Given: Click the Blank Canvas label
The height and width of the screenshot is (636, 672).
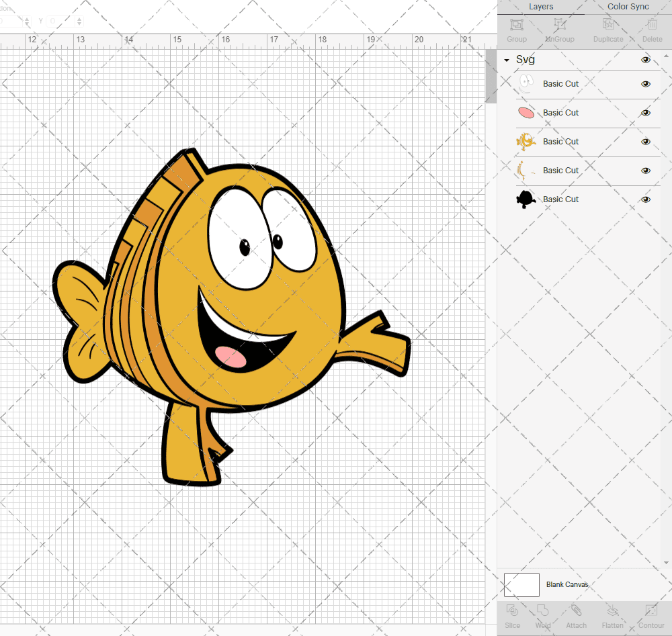Looking at the screenshot, I should coord(567,584).
